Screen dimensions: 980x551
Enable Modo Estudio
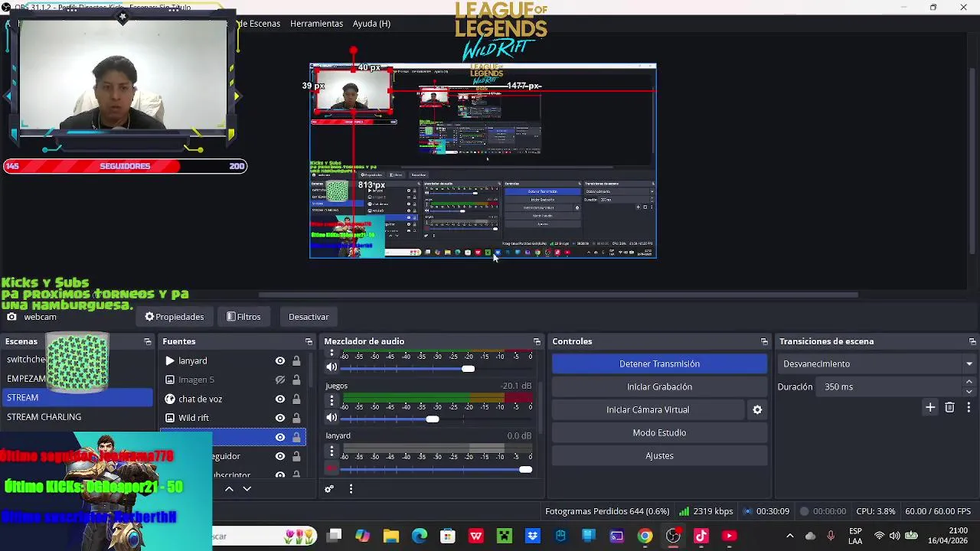click(x=659, y=432)
